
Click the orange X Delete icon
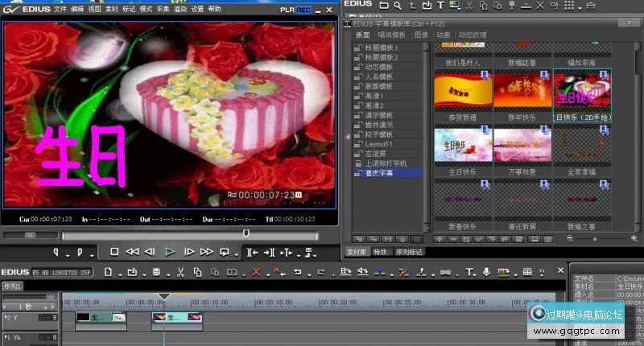pyautogui.click(x=256, y=272)
